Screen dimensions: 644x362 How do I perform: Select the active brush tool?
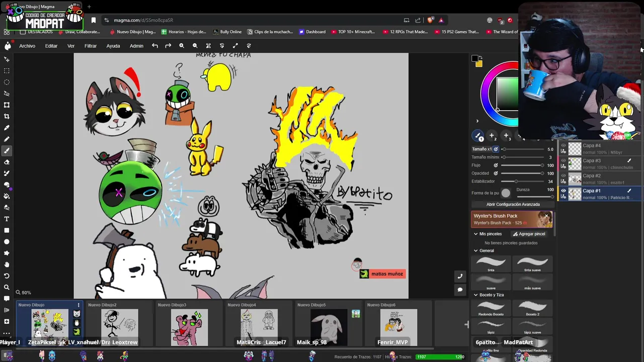pos(7,150)
